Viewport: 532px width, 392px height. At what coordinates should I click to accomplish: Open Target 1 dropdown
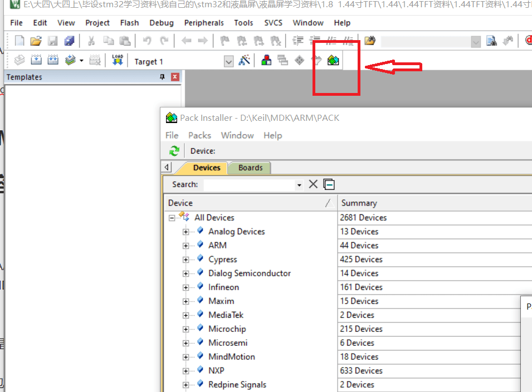229,62
